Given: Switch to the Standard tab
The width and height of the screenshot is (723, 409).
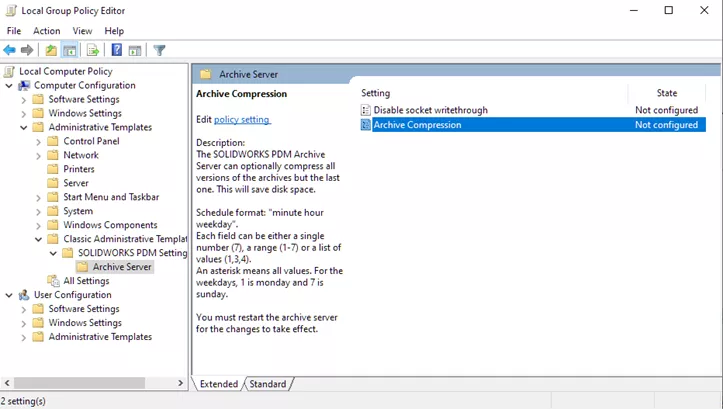Looking at the screenshot, I should pos(267,384).
